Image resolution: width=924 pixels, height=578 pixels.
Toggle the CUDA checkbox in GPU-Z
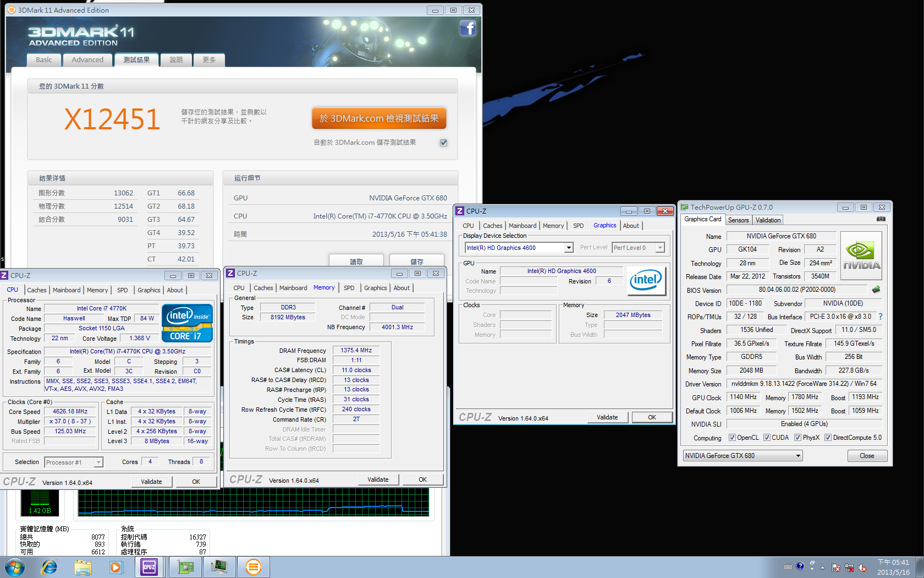[x=767, y=438]
